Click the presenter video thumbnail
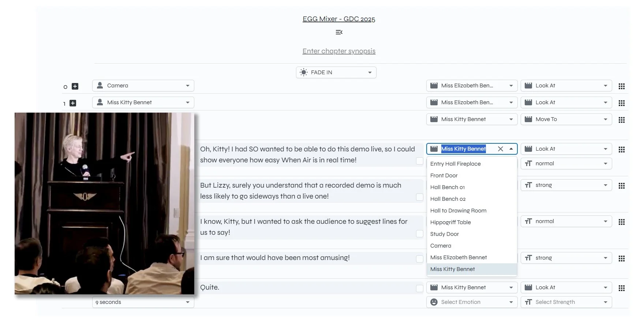644x324 pixels. coord(104,203)
